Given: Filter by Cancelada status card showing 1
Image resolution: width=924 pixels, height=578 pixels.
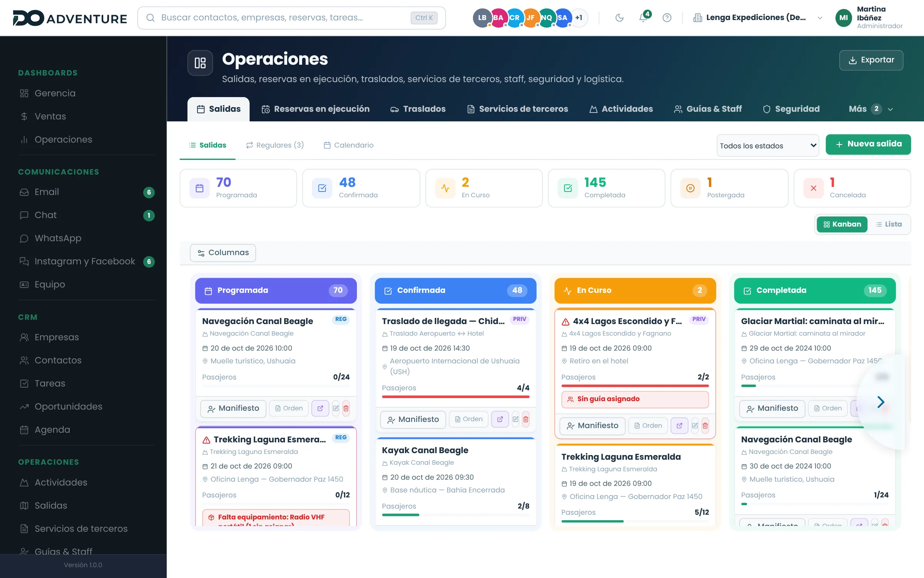Looking at the screenshot, I should [x=852, y=188].
